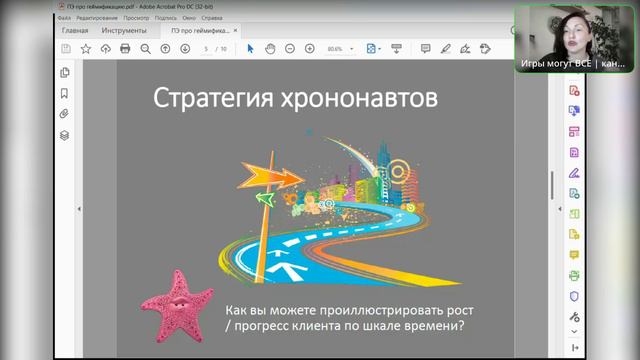Collapse the right tools pane arrow

click(x=560, y=209)
